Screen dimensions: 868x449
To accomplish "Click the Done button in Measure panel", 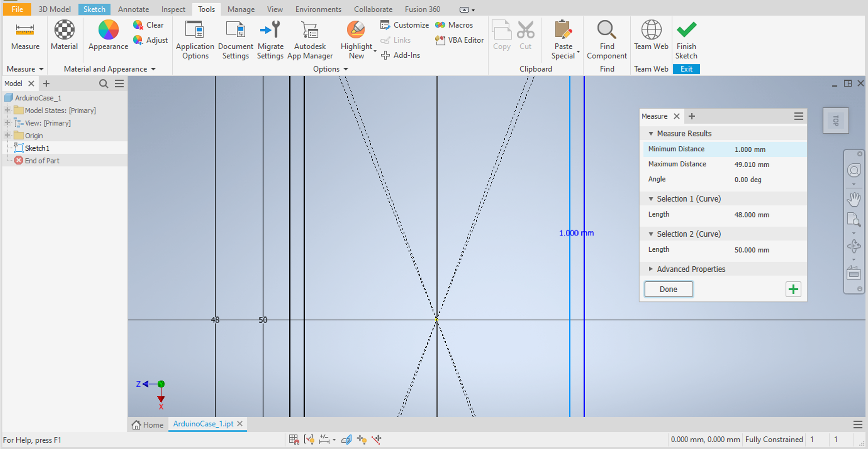I will (668, 289).
